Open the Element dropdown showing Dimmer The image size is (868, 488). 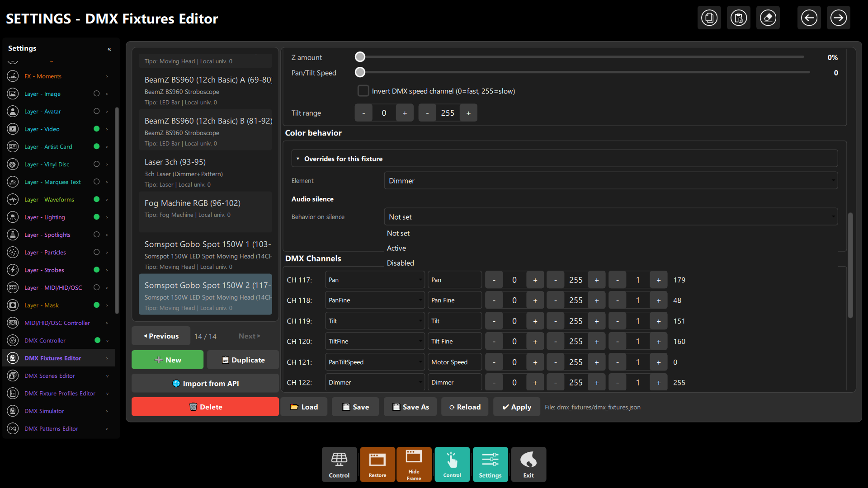tap(611, 181)
